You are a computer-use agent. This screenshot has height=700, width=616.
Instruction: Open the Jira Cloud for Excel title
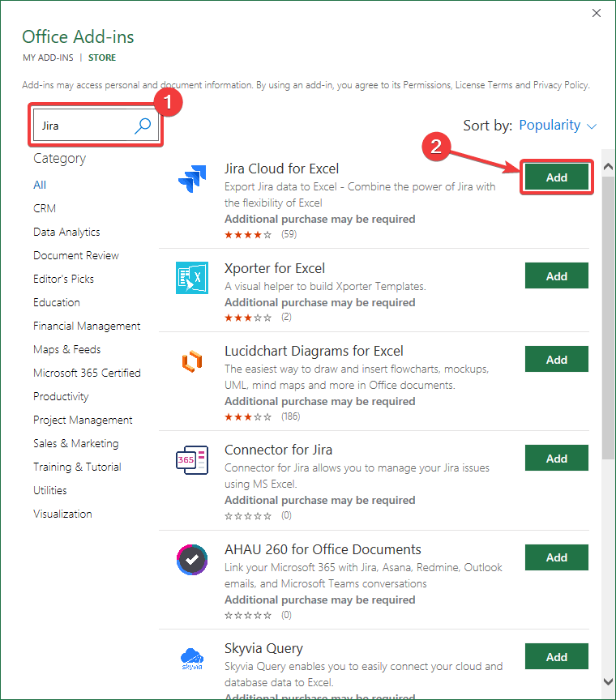tap(281, 169)
